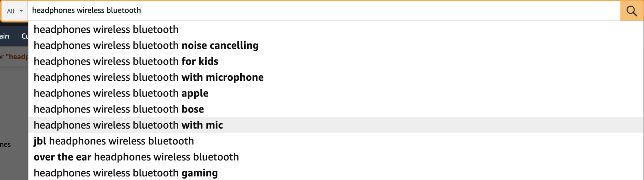Viewport: 644px width, 180px height.
Task: Click the 'nes' sidebar text at left
Action: coord(5,145)
